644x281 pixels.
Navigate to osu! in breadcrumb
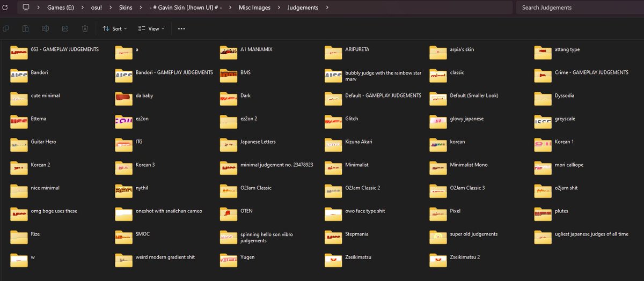[x=98, y=8]
